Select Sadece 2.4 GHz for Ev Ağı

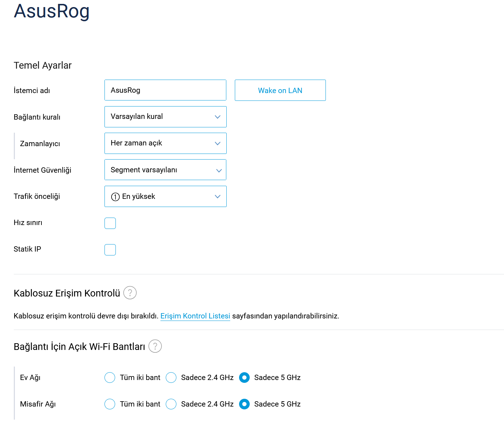click(171, 378)
